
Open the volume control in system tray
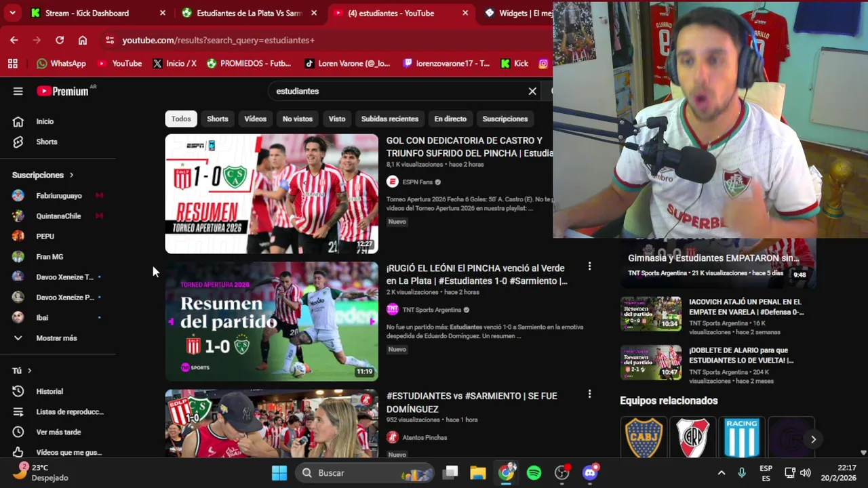805,473
